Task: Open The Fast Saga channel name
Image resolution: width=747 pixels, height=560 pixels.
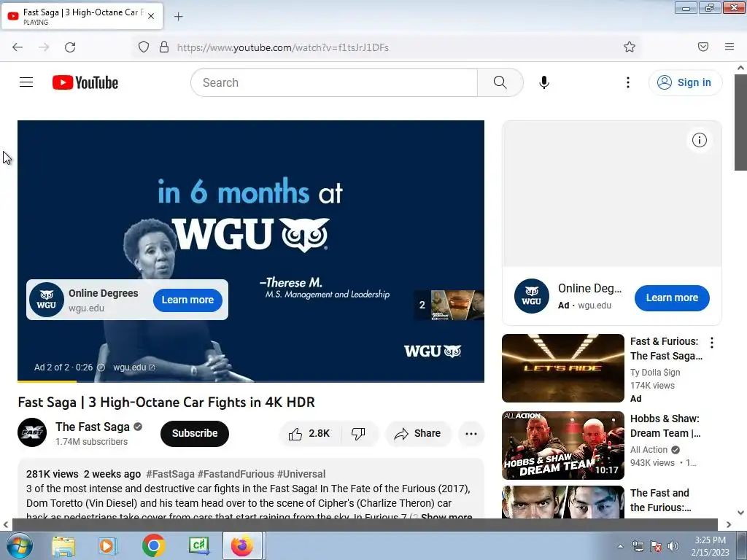Action: click(x=93, y=427)
